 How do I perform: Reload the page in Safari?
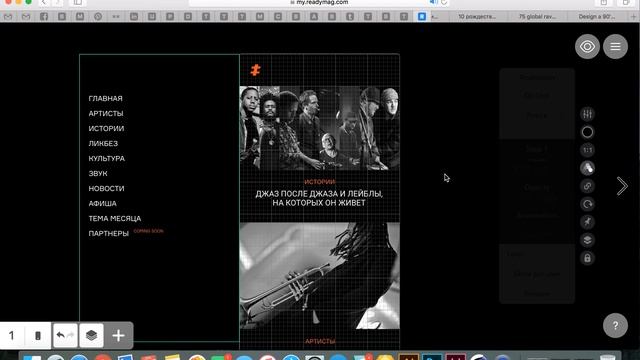(444, 2)
